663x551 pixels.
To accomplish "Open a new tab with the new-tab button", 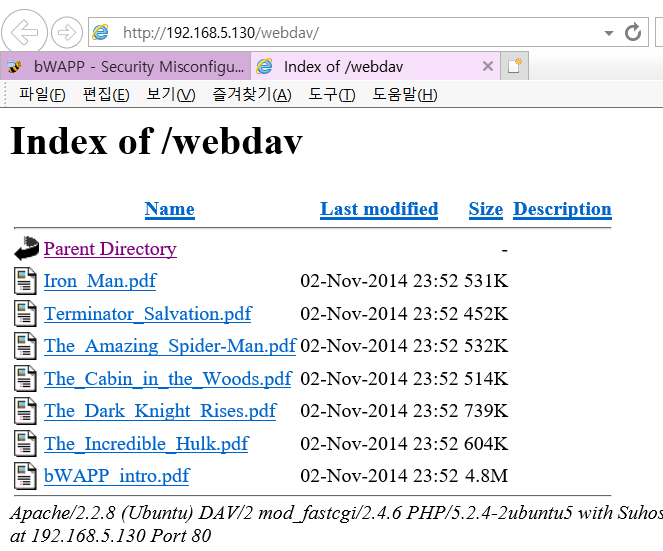I will (514, 66).
